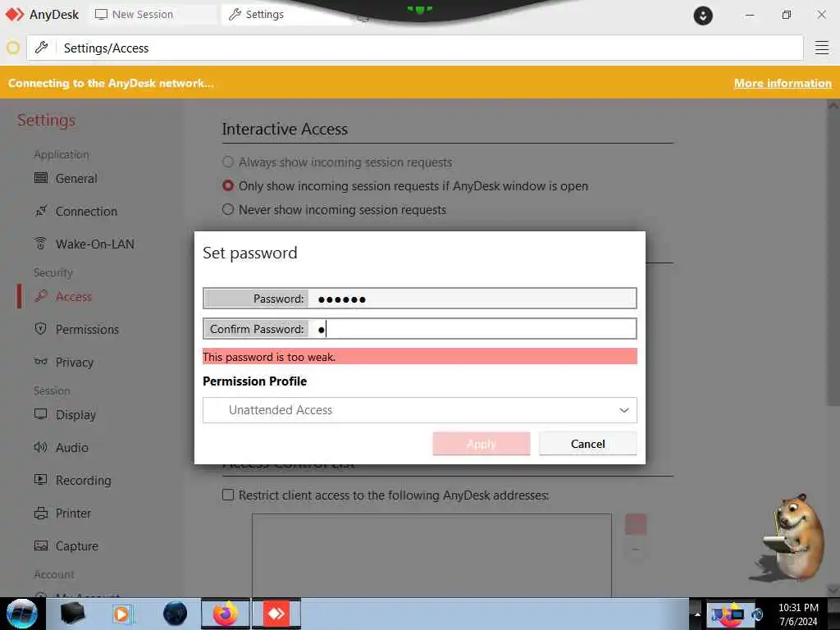
Task: Open Audio settings section
Action: pyautogui.click(x=72, y=447)
